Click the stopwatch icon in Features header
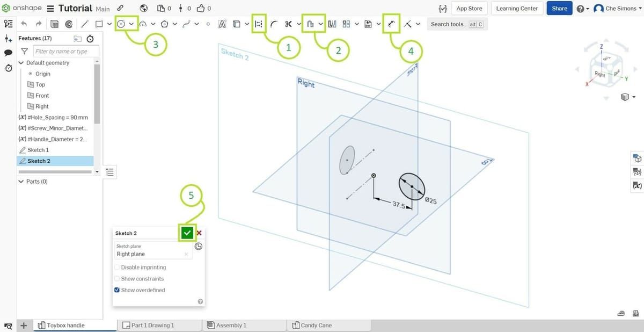Viewport: 644px width, 332px height. pyautogui.click(x=90, y=39)
